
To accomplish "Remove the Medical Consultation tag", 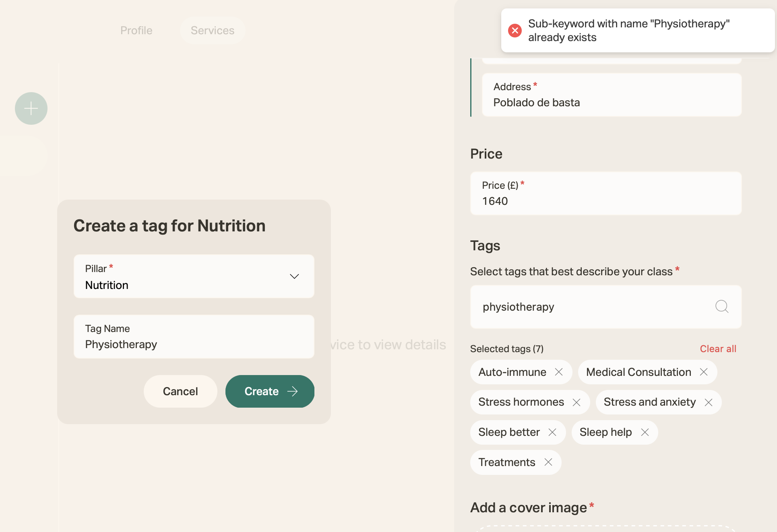I will (704, 372).
